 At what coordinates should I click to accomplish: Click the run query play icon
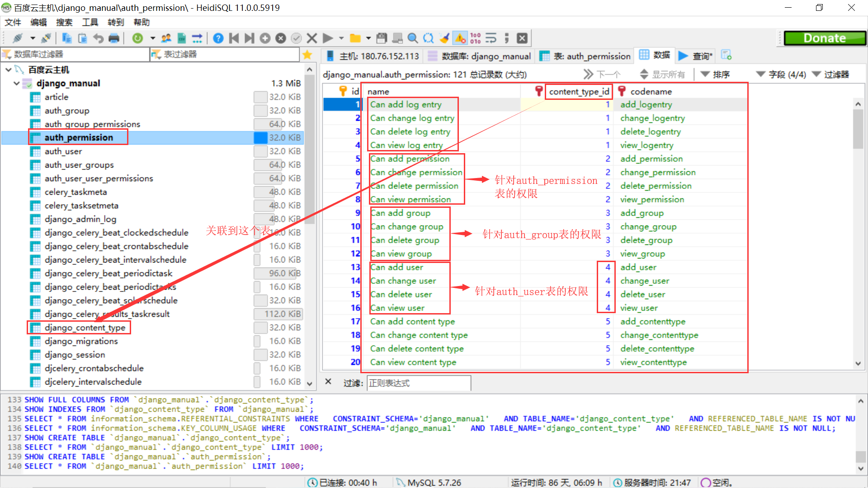click(x=328, y=38)
